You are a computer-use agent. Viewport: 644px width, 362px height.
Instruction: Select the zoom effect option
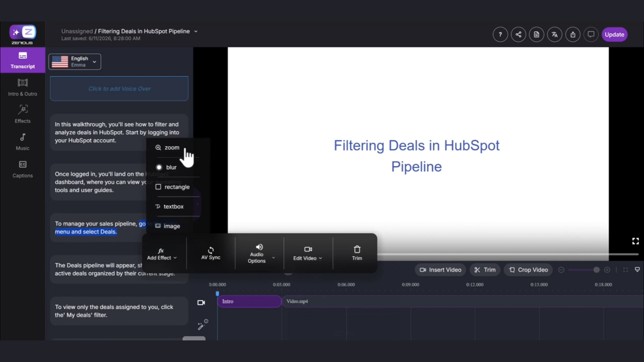tap(168, 147)
